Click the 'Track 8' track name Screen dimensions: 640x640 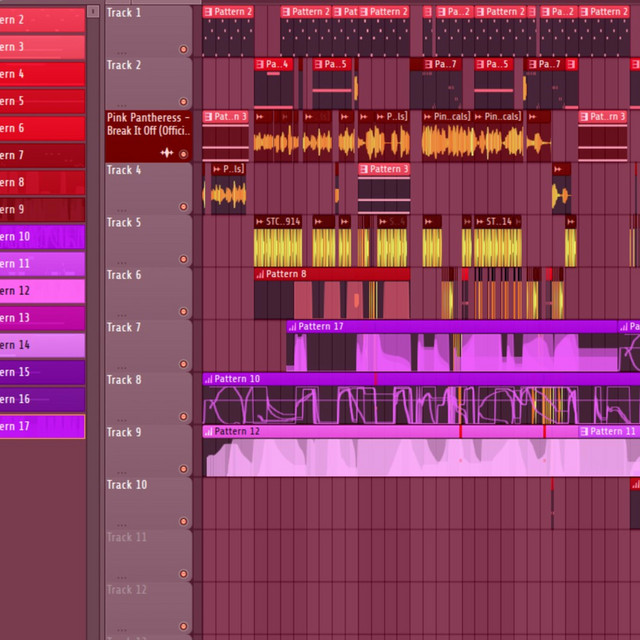coord(124,380)
